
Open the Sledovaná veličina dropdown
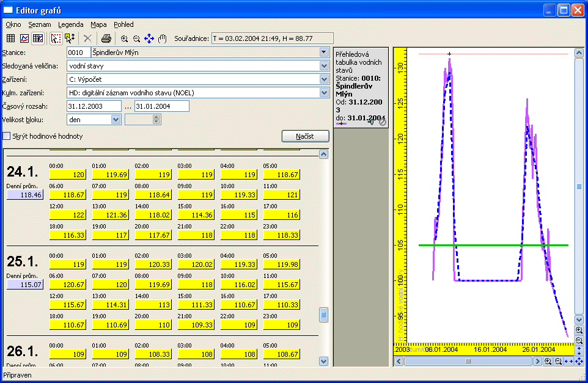324,66
